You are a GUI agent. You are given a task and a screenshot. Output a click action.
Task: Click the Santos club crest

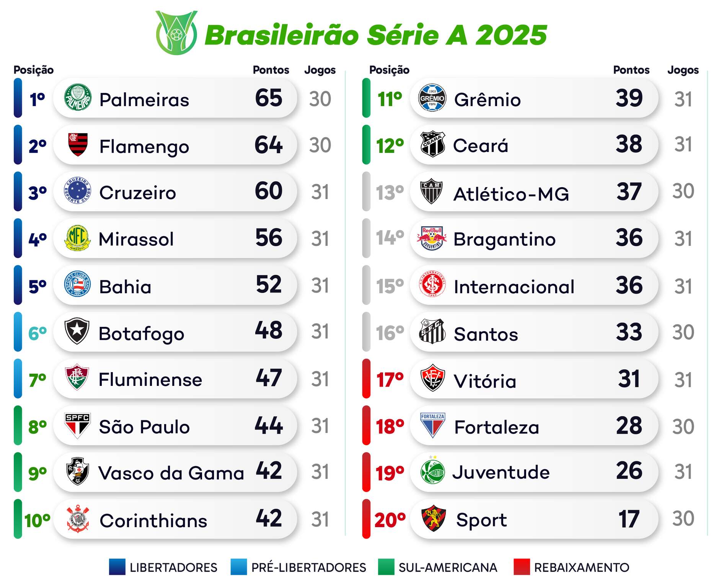[x=432, y=332]
